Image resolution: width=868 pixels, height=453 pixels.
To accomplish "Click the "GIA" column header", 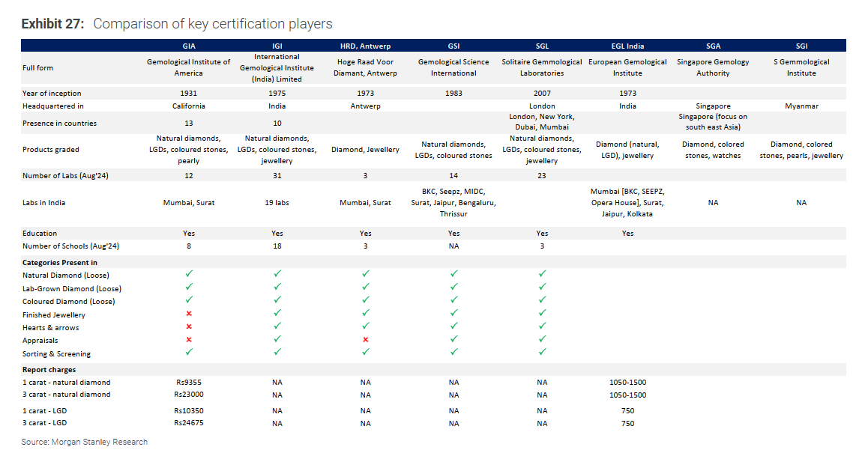I will (189, 46).
